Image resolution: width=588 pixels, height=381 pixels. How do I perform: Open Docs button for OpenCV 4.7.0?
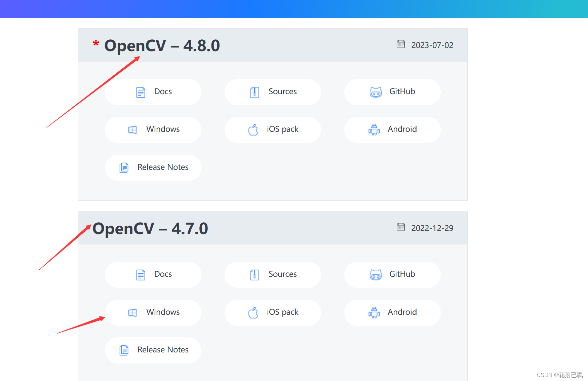(153, 274)
